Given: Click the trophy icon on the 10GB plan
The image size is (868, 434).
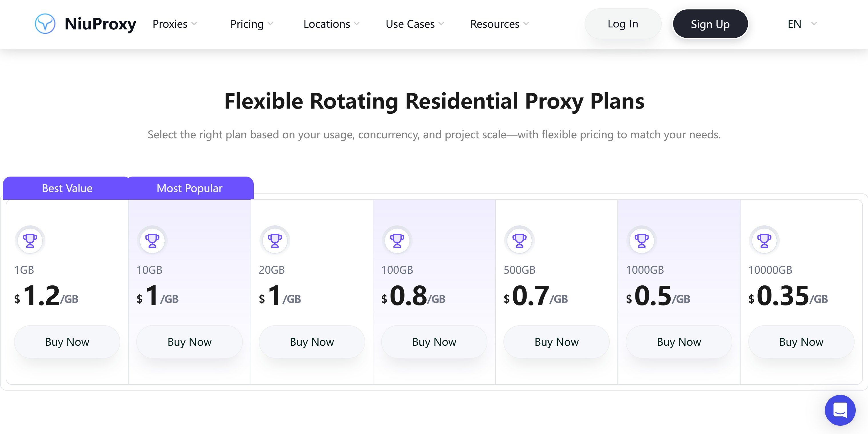Looking at the screenshot, I should pos(152,241).
